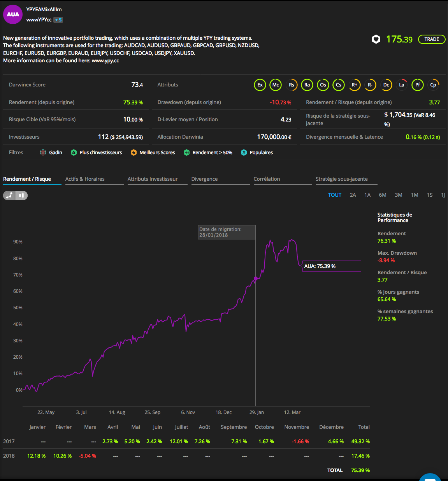Select the 1M time range
Screen dimensions: 448x481
(x=415, y=195)
